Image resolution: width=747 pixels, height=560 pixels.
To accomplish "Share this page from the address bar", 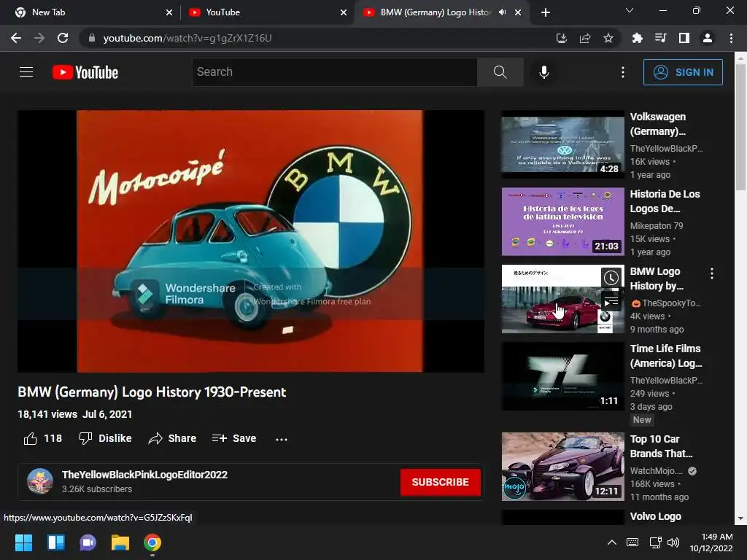I will click(585, 38).
